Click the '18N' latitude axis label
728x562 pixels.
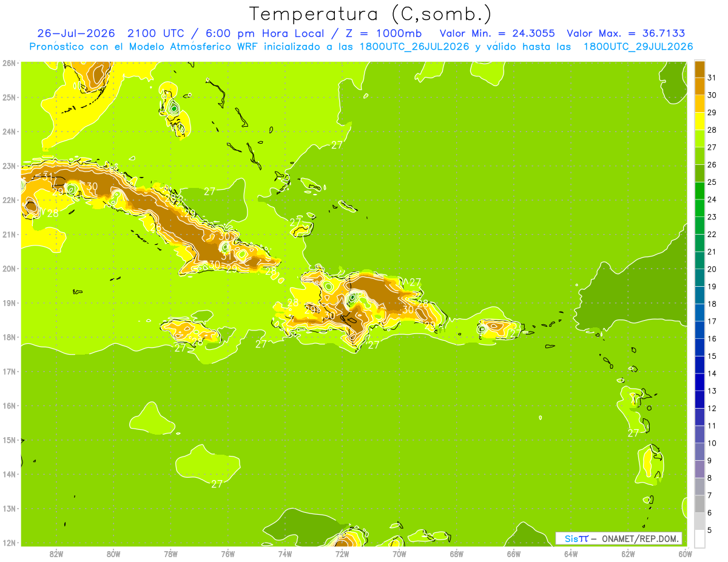[8, 337]
